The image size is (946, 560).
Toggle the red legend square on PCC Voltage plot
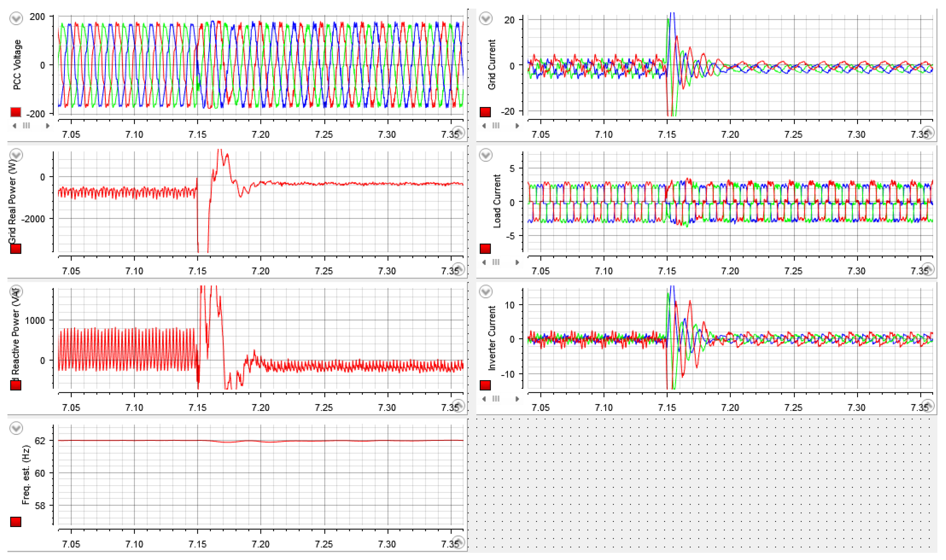[x=15, y=112]
